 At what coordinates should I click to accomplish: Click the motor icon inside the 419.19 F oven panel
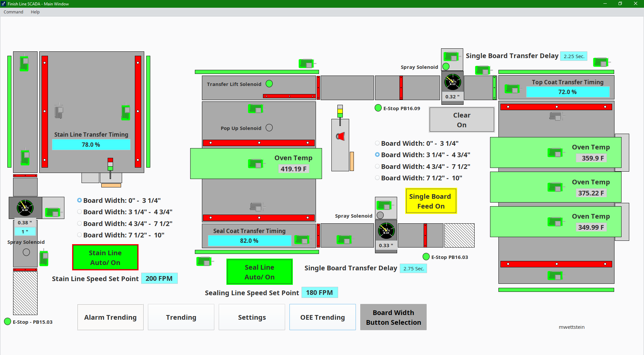tap(256, 164)
